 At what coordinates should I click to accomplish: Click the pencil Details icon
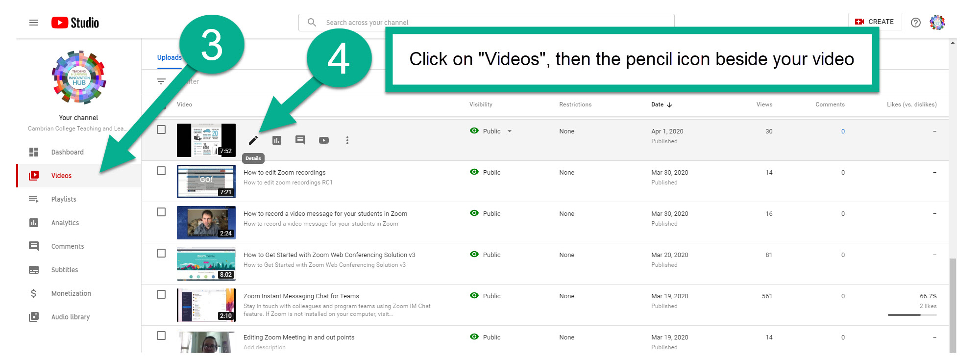click(253, 140)
